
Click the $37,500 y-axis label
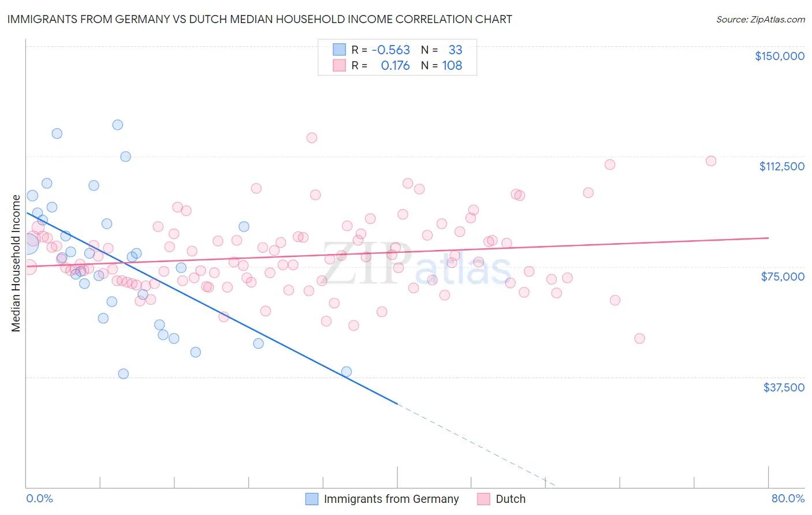point(784,387)
